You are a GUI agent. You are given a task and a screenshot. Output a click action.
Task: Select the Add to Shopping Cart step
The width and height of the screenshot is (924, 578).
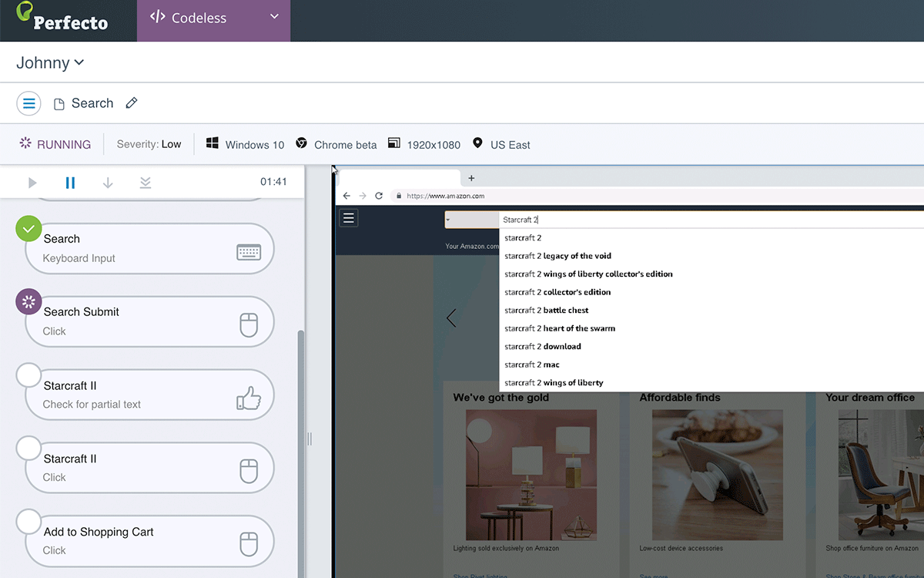(x=149, y=541)
